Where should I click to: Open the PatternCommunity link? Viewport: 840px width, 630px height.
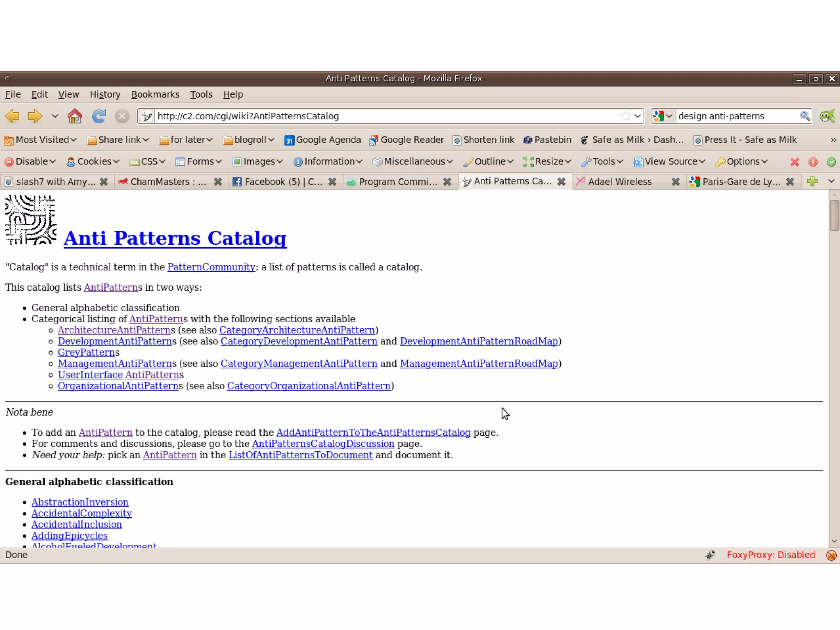(211, 267)
